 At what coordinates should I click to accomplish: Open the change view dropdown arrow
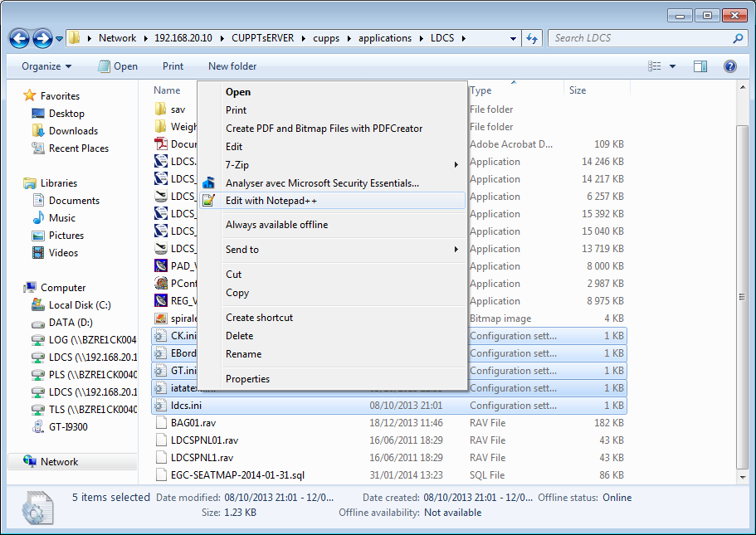tap(672, 66)
